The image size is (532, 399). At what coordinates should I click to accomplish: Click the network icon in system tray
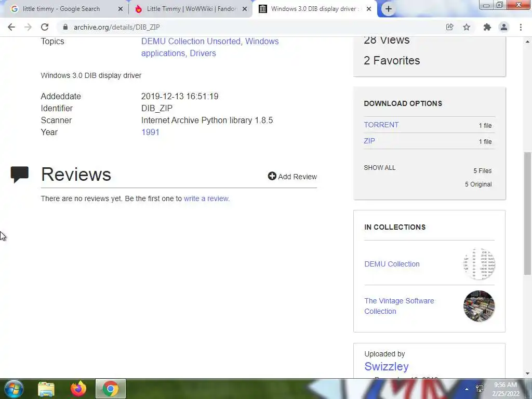point(480,389)
